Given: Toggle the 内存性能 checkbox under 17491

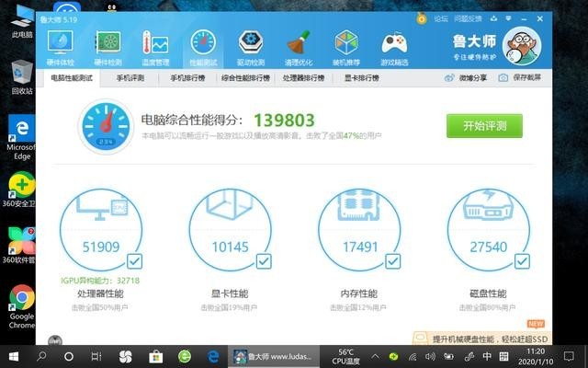Looking at the screenshot, I should [393, 261].
